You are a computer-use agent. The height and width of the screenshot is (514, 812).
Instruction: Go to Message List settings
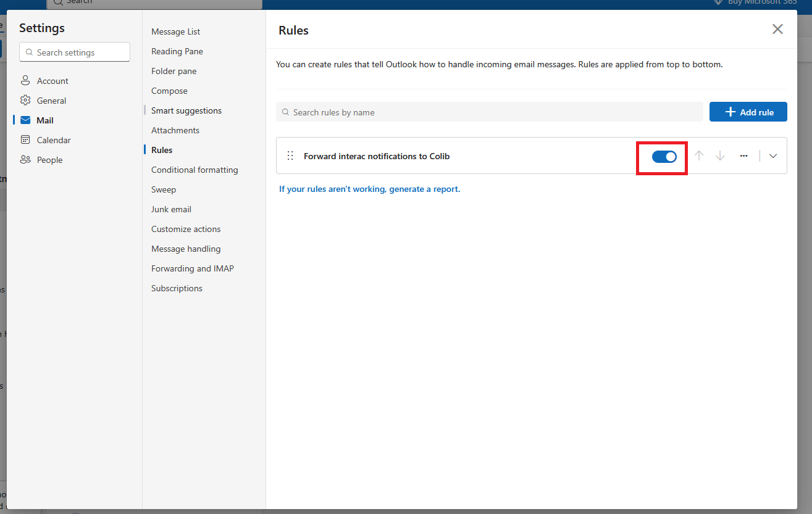click(x=176, y=31)
